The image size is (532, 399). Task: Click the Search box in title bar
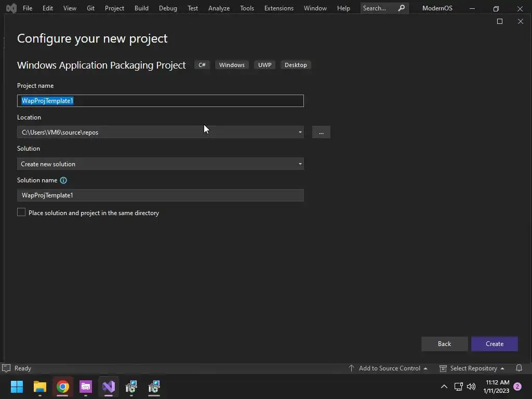tap(384, 8)
